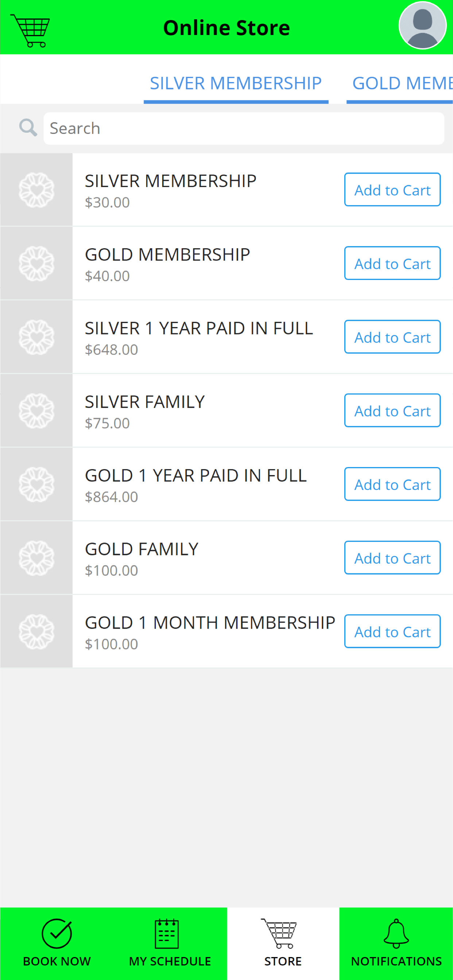
Task: Click the search magnifier icon
Action: 28,128
